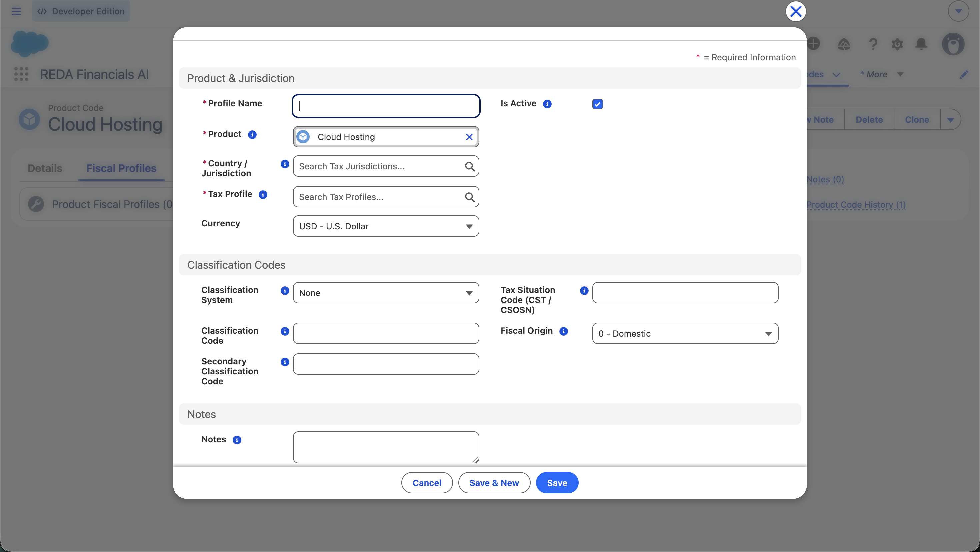The height and width of the screenshot is (552, 980).
Task: Open the Notes field info icon
Action: (237, 440)
